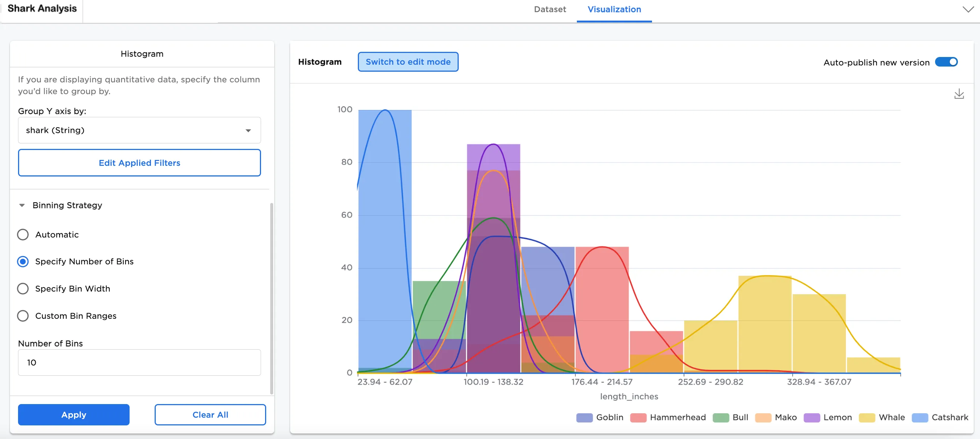Click the Hammerhead legend swatch
This screenshot has width=980, height=439.
(638, 417)
